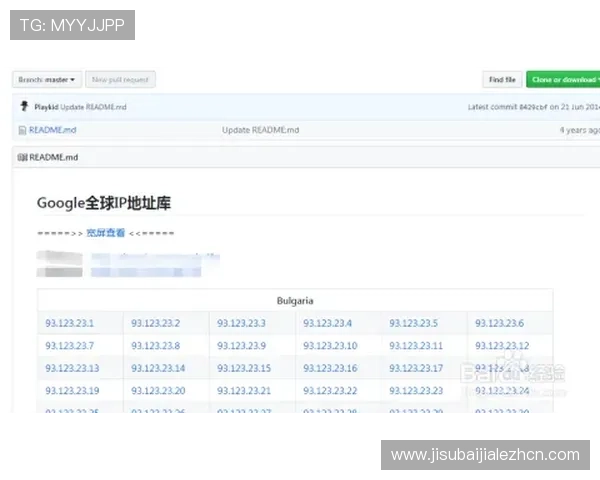Click the file icon beside the README.md file row

[x=22, y=131]
